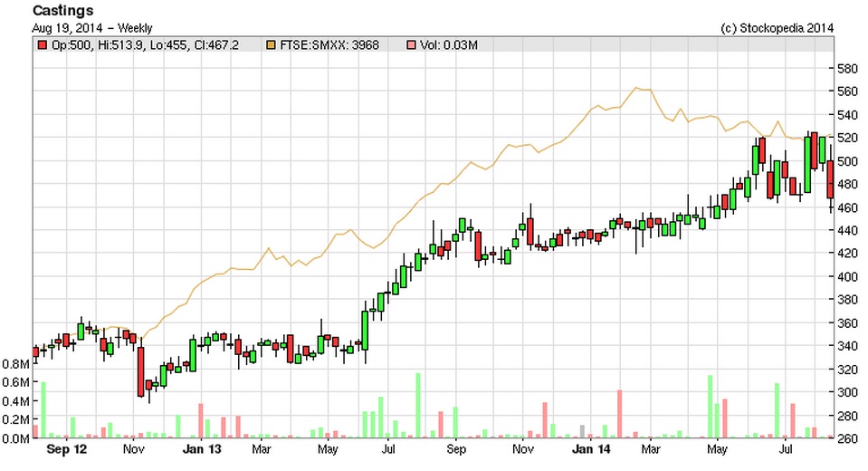Click the 0.0M volume axis label
868x471 pixels.
pyautogui.click(x=15, y=438)
